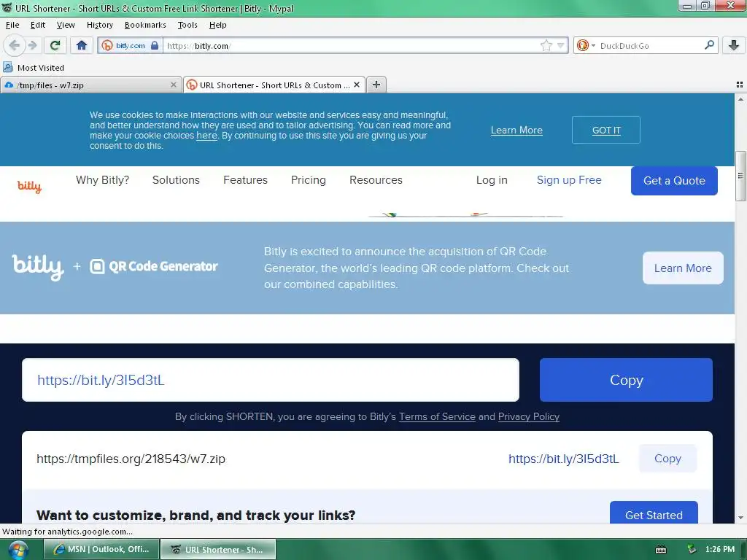Screen dimensions: 747x560
Task: Click the 1:26 PM taskbar clock
Action: (x=720, y=550)
